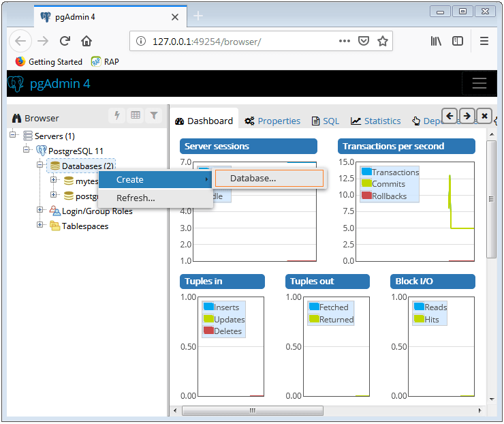The image size is (504, 424).
Task: Click the Transactions per second header
Action: coord(407,146)
